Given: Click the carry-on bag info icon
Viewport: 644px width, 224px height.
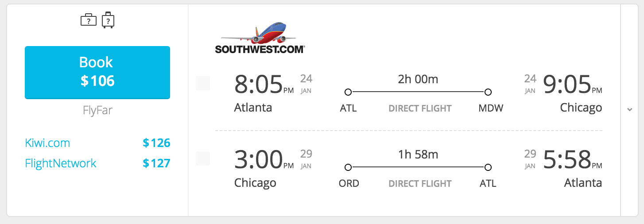Looking at the screenshot, I should pos(88,20).
